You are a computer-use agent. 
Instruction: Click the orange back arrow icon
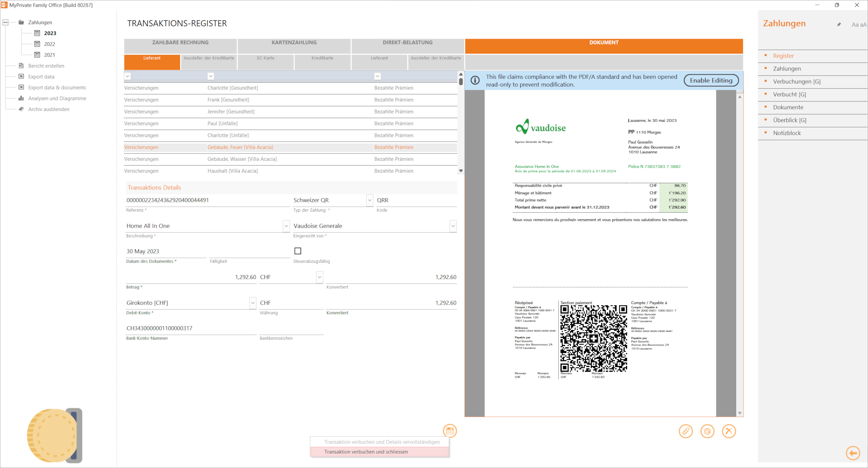pos(852,453)
